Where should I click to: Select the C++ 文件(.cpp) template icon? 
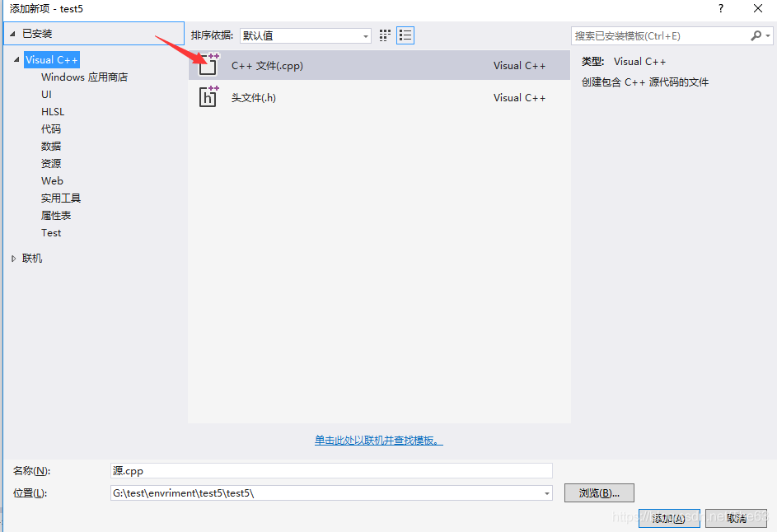pyautogui.click(x=208, y=65)
